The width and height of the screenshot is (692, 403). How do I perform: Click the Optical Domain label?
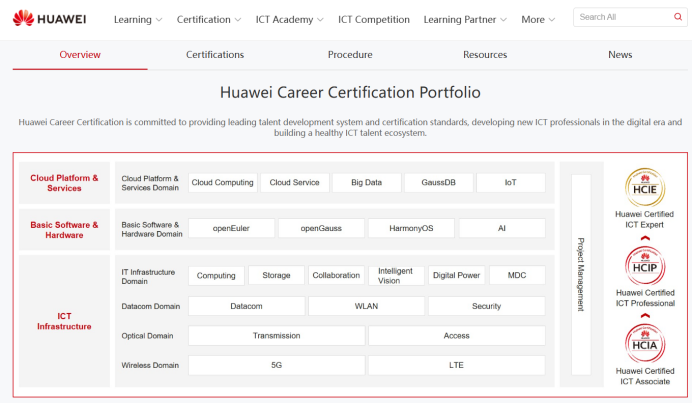(147, 335)
